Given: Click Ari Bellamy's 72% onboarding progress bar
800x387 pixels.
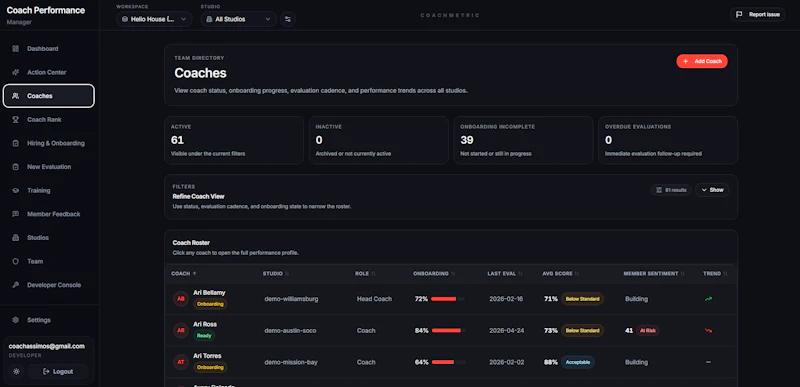Looking at the screenshot, I should point(448,299).
